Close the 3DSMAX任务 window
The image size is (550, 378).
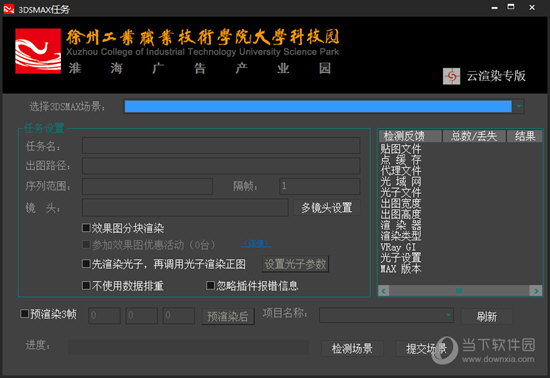[x=532, y=7]
